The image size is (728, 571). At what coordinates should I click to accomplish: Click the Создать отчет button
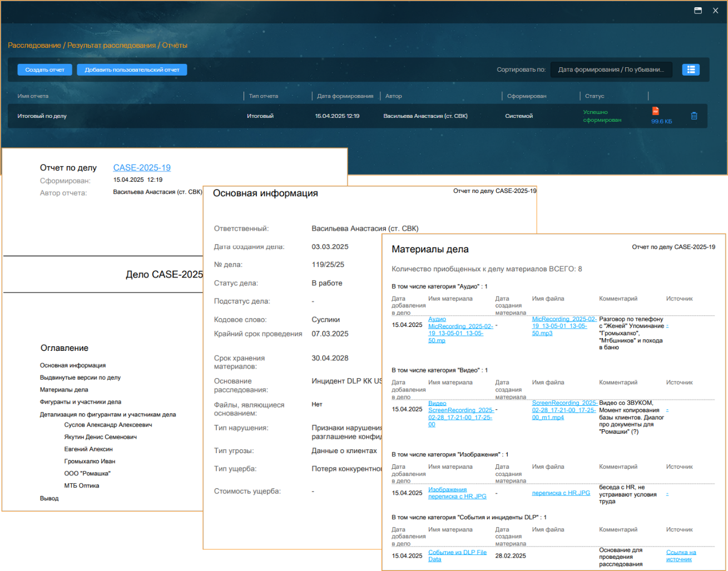[x=45, y=69]
